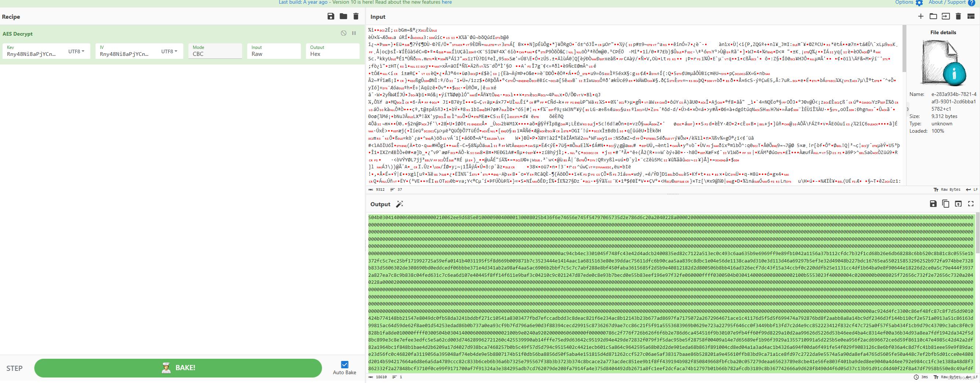The image size is (980, 383).
Task: Change input character encoding Raw Bytes
Action: pos(947,190)
